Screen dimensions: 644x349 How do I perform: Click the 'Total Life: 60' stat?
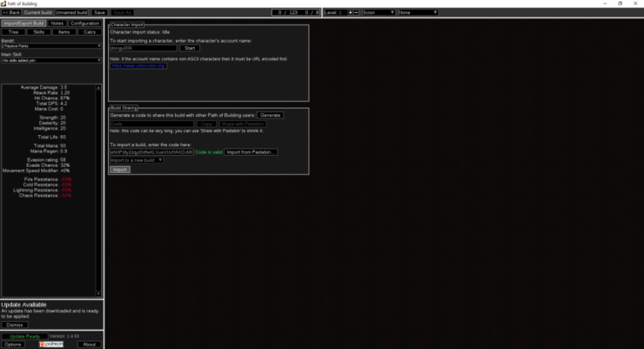point(51,138)
